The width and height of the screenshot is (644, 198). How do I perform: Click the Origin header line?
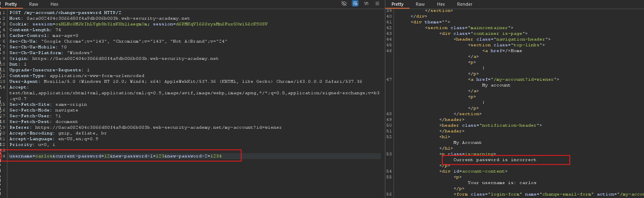pyautogui.click(x=114, y=59)
